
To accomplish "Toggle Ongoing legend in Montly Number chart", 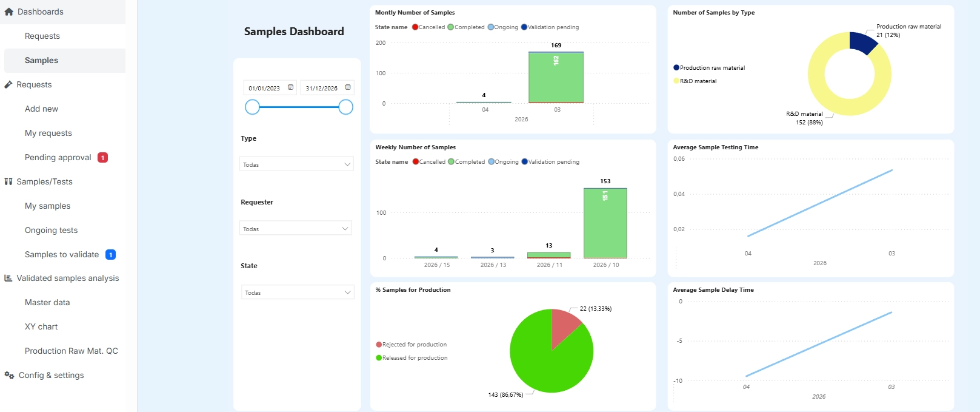I will pyautogui.click(x=503, y=27).
